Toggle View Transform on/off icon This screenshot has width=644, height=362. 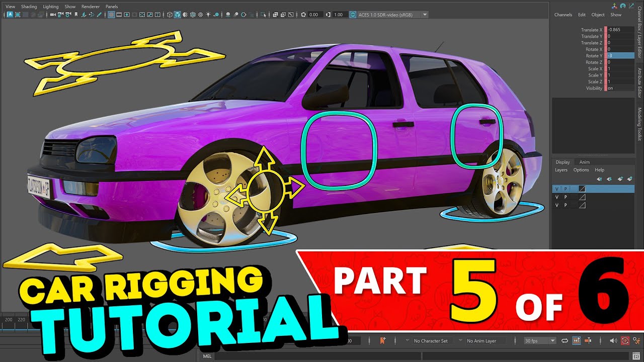(353, 15)
